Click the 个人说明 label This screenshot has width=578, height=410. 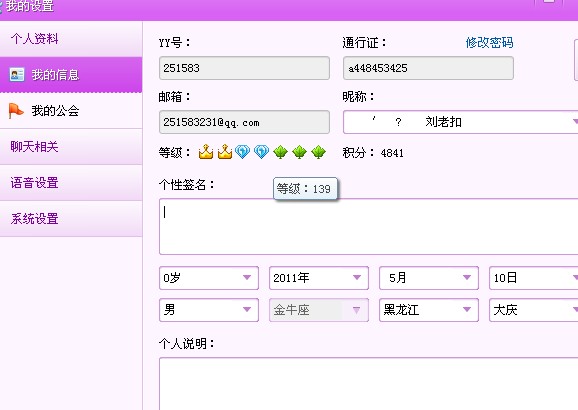(x=187, y=344)
